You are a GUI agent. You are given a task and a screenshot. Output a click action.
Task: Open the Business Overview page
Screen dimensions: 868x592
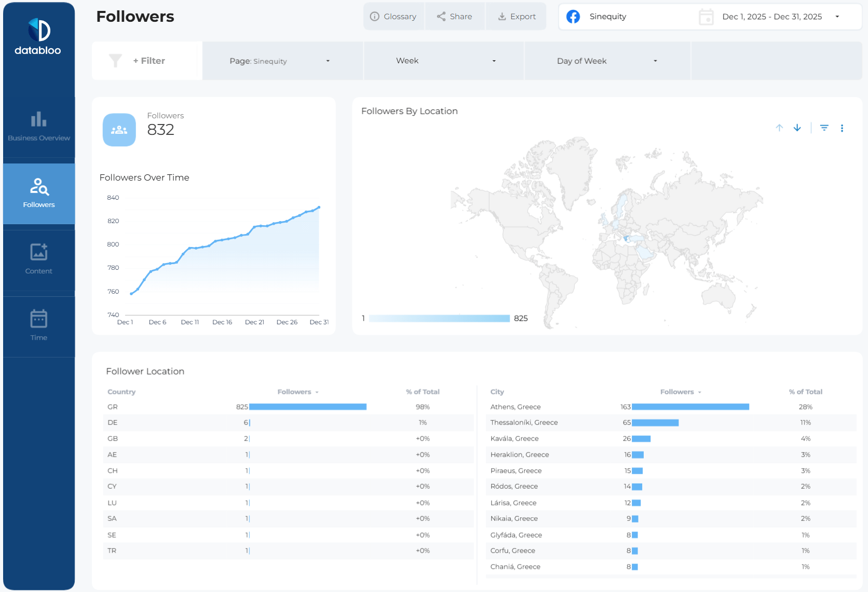(x=39, y=127)
